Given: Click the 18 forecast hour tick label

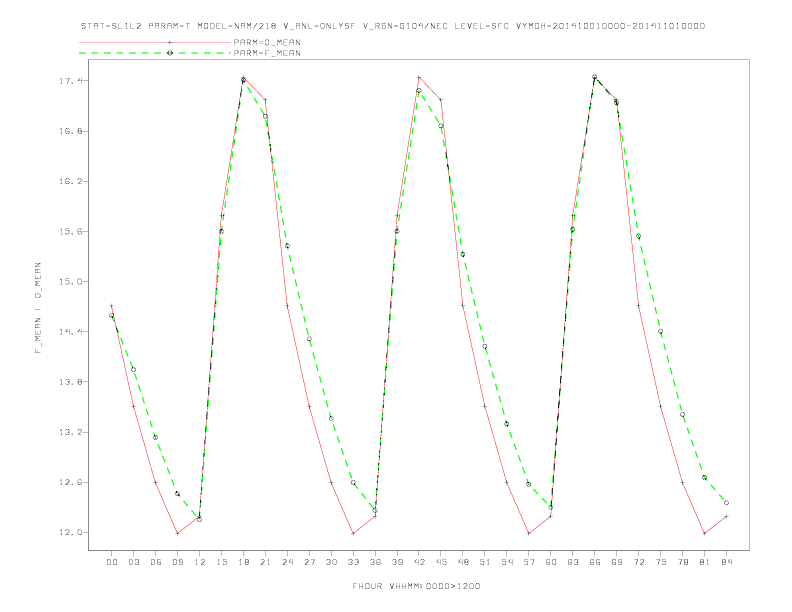Looking at the screenshot, I should [x=243, y=562].
